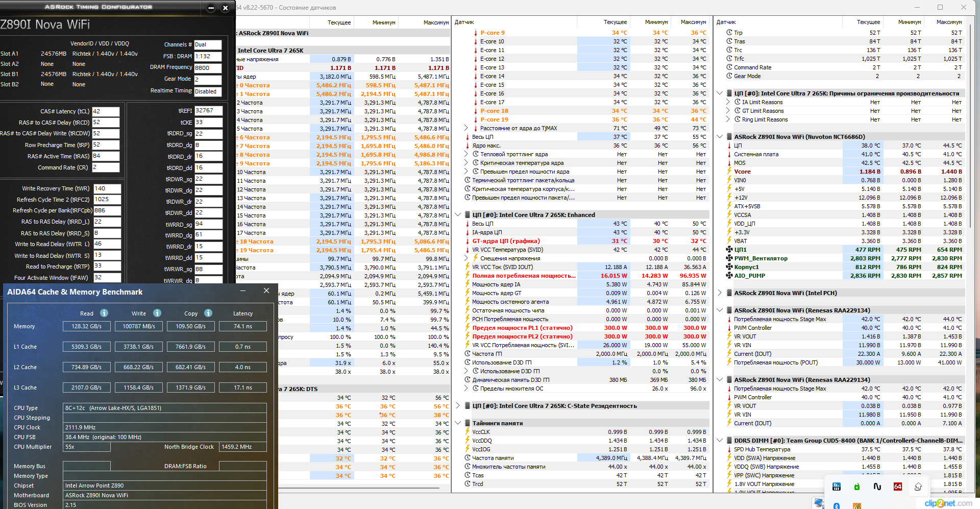Click the info icon next to Write
This screenshot has height=509, width=980.
click(157, 313)
